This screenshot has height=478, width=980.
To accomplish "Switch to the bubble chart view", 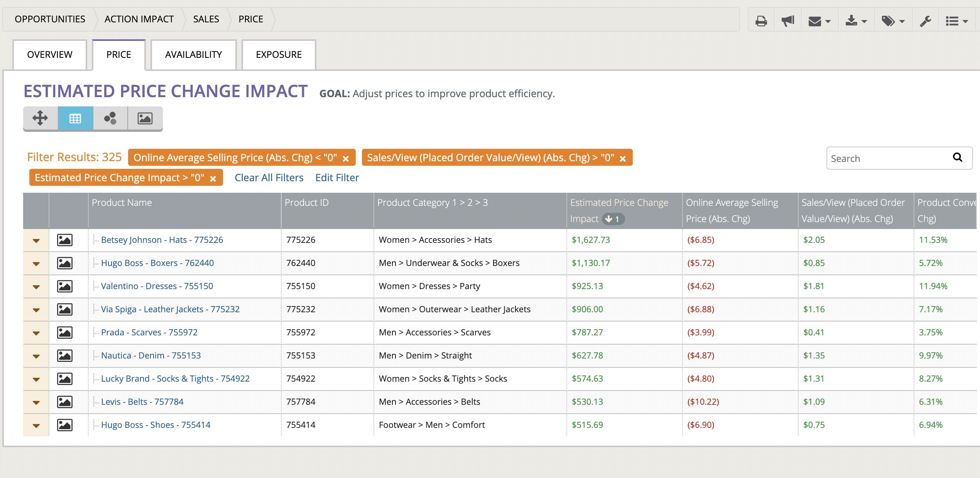I will 110,118.
